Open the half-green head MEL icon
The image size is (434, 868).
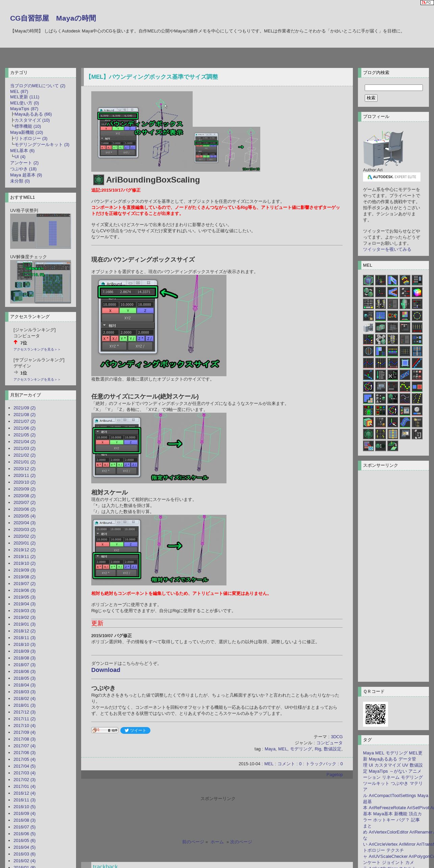[x=405, y=304]
